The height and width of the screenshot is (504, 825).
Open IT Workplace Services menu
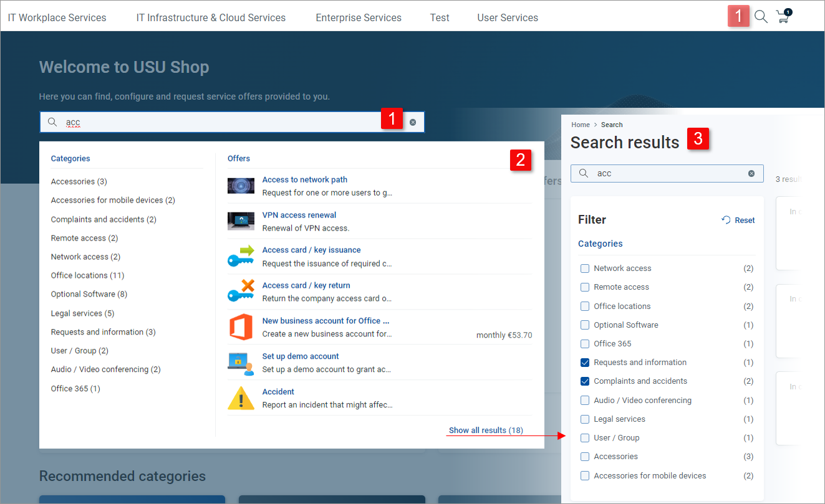click(x=57, y=17)
